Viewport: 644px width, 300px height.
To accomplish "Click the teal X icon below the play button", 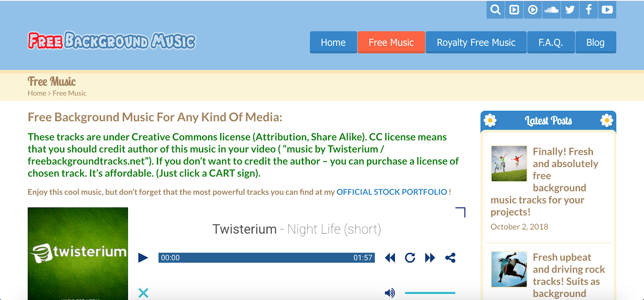I will (143, 293).
